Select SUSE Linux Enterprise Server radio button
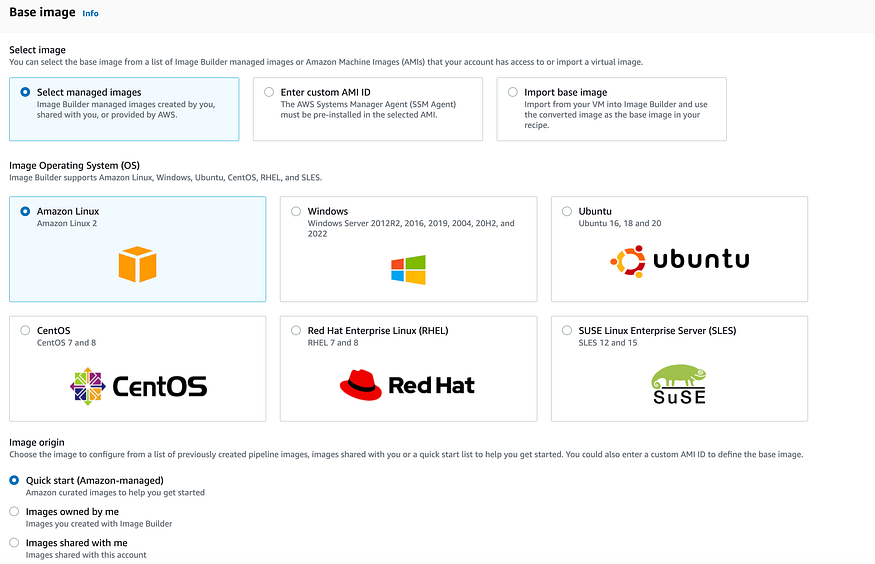 coord(567,330)
